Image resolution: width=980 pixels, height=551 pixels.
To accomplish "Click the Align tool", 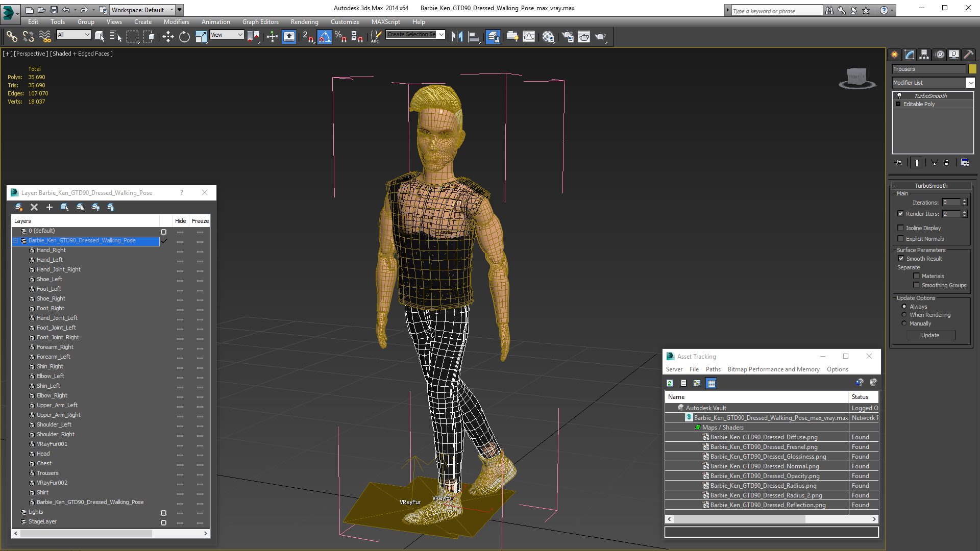I will [474, 36].
